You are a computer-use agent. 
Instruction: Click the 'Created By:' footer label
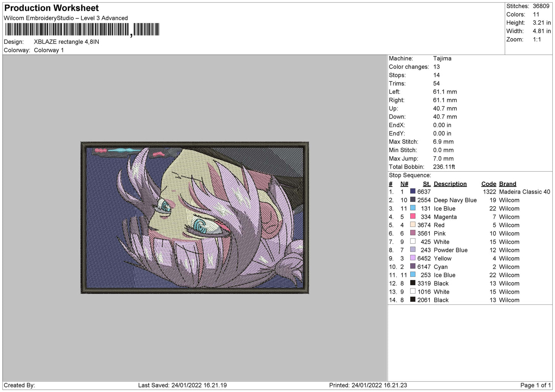pyautogui.click(x=19, y=385)
